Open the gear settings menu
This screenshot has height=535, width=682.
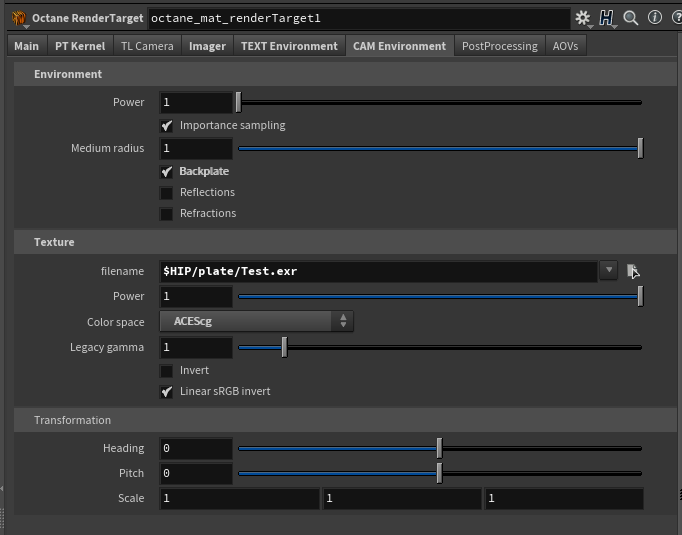(583, 18)
